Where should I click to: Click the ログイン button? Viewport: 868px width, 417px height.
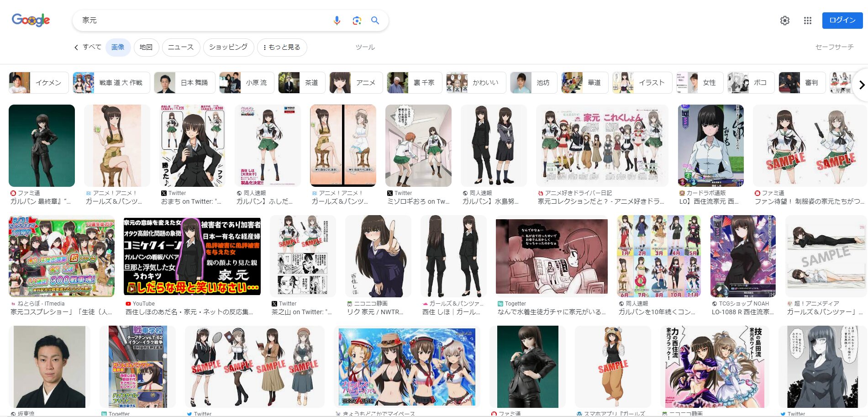click(x=842, y=21)
